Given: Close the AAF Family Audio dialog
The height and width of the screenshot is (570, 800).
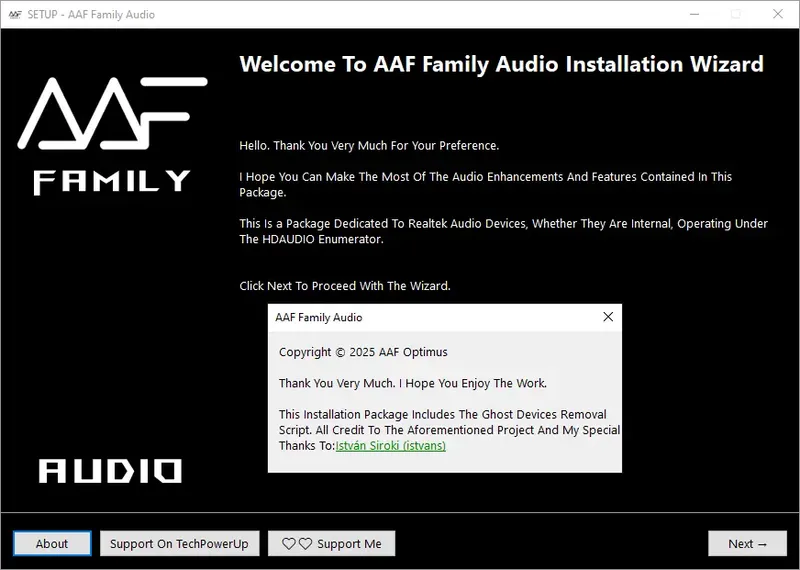Looking at the screenshot, I should [x=608, y=317].
